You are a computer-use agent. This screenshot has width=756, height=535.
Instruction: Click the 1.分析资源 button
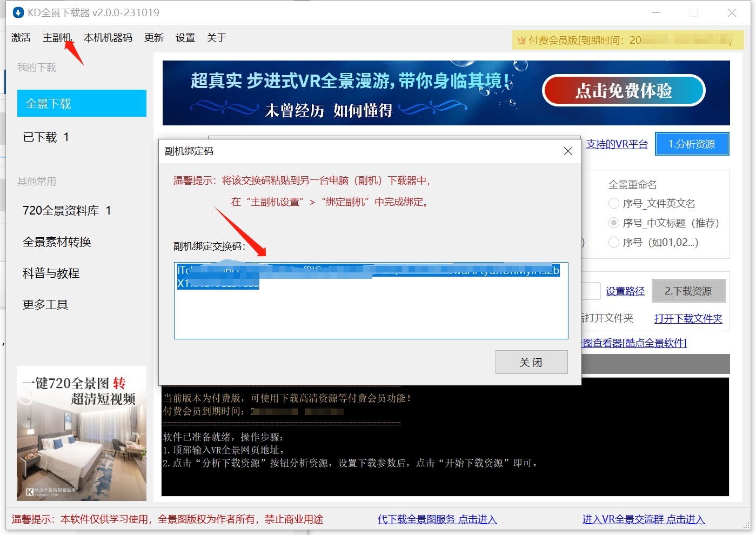[x=692, y=144]
